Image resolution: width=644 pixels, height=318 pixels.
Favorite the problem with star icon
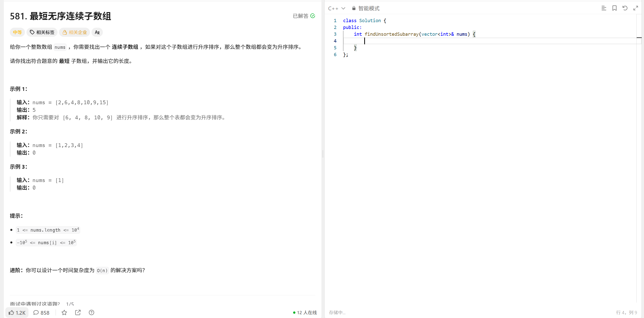64,312
